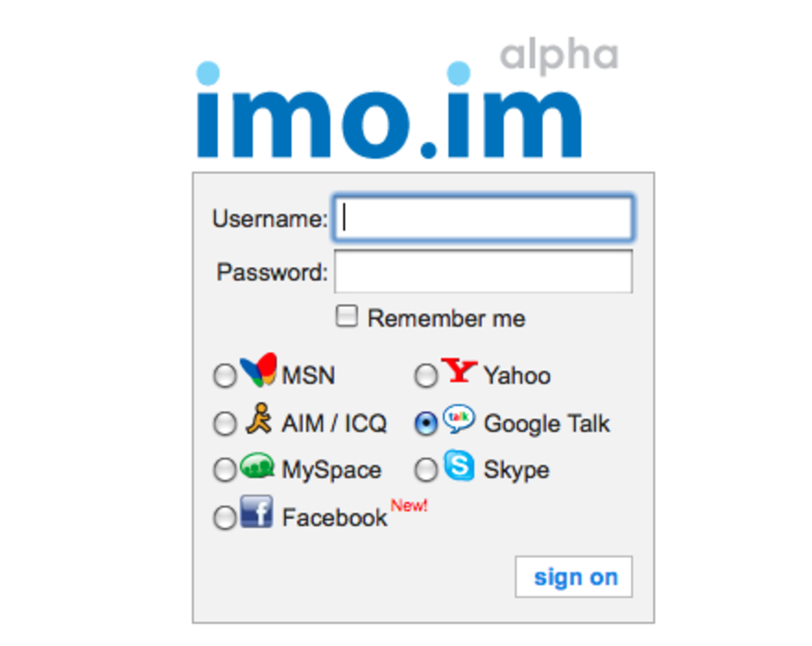Screen dimensions: 812x646
Task: Click the Skype logo icon
Action: [x=459, y=465]
